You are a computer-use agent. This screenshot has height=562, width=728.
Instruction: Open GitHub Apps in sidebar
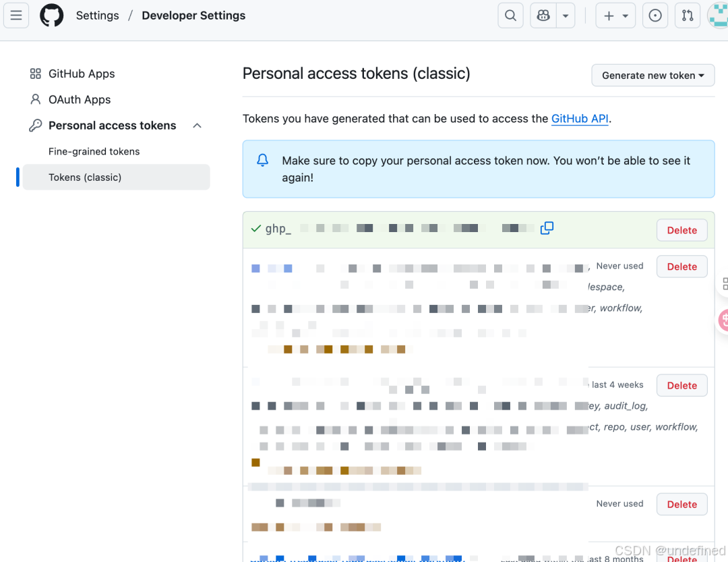[x=82, y=74]
